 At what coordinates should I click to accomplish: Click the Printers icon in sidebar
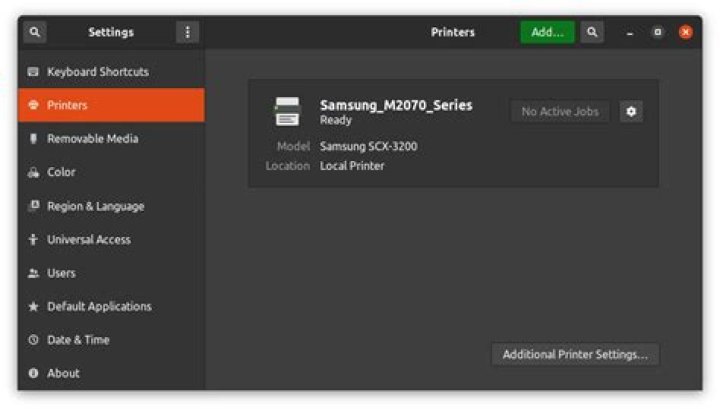pos(33,105)
